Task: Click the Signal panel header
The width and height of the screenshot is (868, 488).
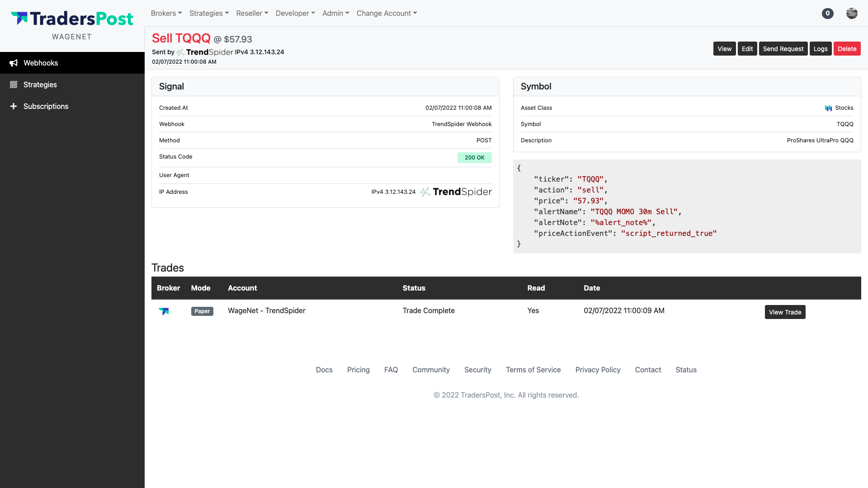Action: click(x=325, y=86)
